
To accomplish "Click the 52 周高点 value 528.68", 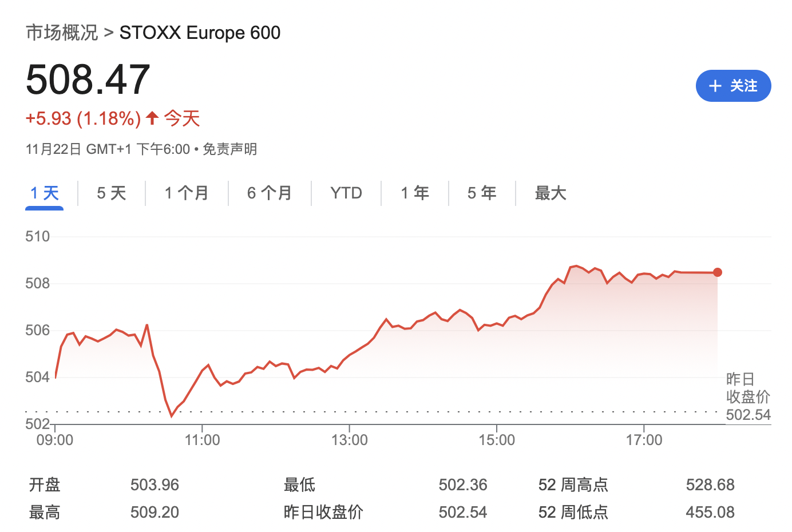I will point(710,485).
